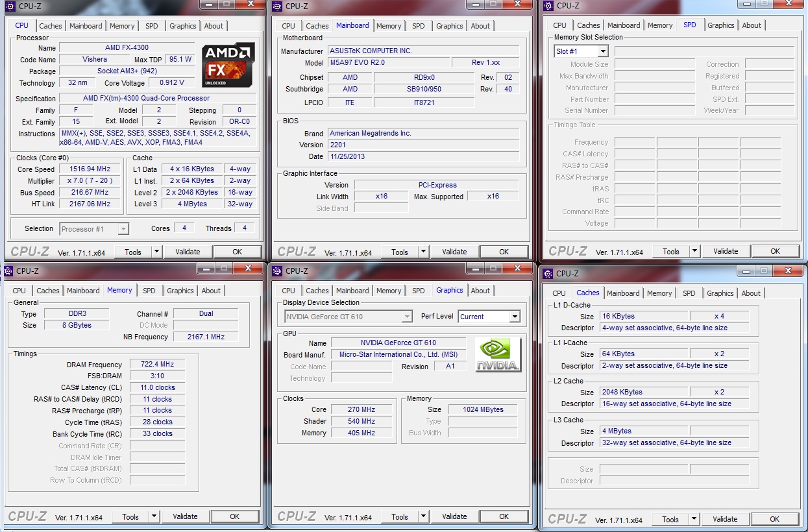808x532 pixels.
Task: Click the BIOS date 11/25/2013 field
Action: [423, 156]
